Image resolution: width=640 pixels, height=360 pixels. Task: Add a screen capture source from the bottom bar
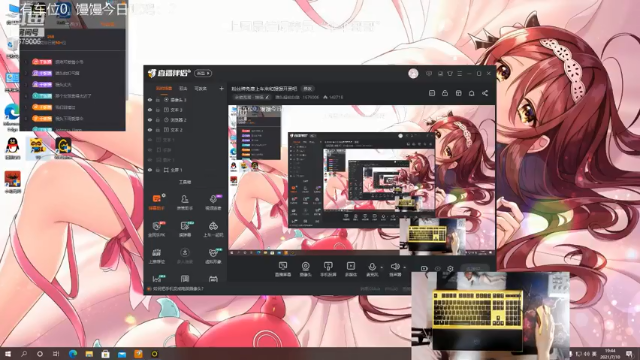click(x=282, y=269)
